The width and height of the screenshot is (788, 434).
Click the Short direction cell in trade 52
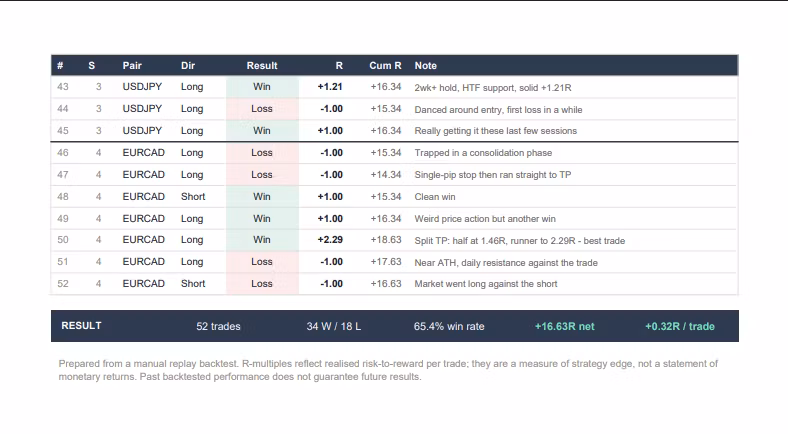(x=193, y=284)
